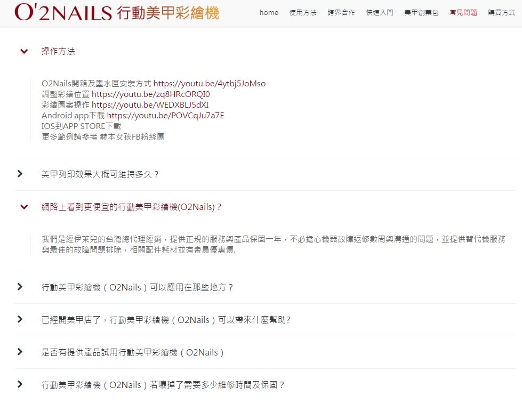This screenshot has width=522, height=420.
Task: Open the unboxing video link 4ytbj5JoMso
Action: point(210,84)
